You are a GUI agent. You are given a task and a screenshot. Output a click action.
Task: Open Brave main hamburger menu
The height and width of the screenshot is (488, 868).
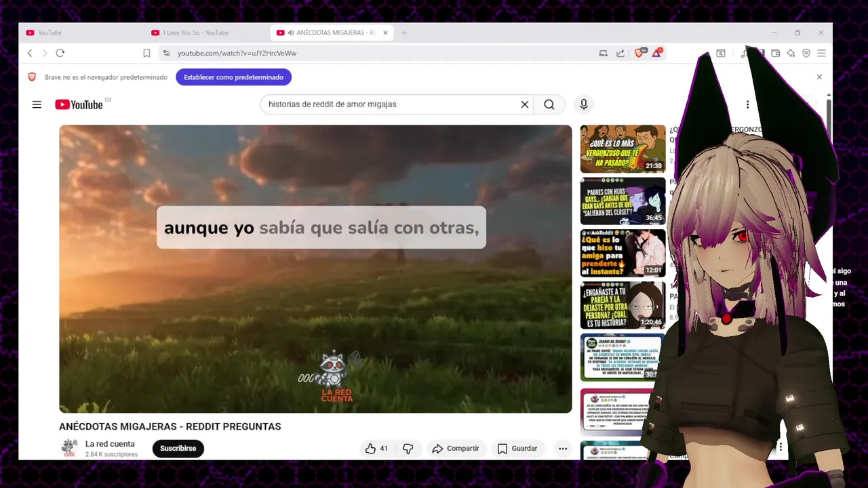click(x=821, y=53)
